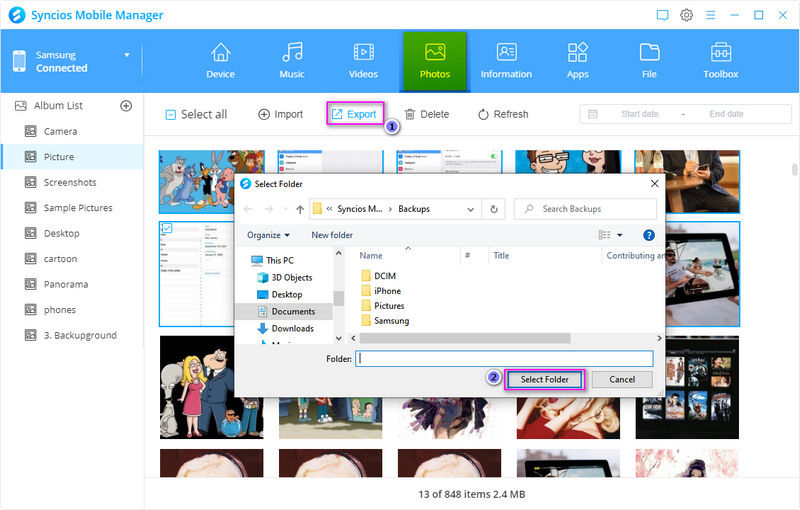The width and height of the screenshot is (800, 510).
Task: Click the change view icon in the dialog
Action: coord(605,235)
